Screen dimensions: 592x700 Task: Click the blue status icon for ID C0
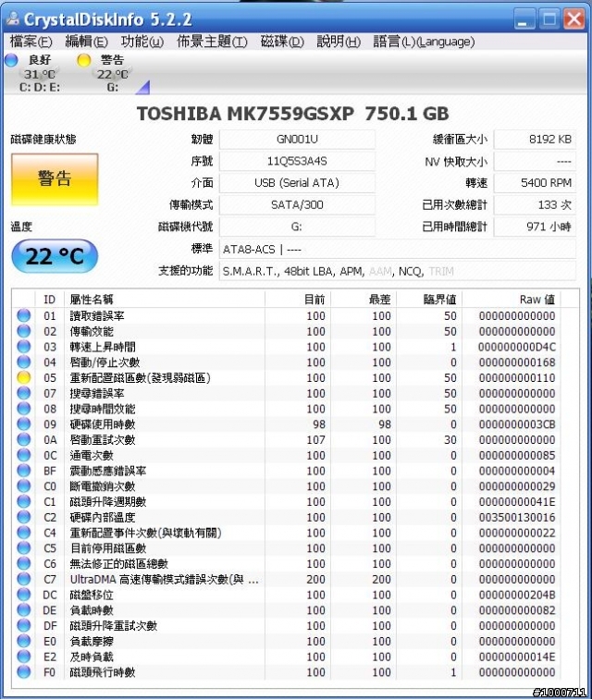(x=24, y=486)
